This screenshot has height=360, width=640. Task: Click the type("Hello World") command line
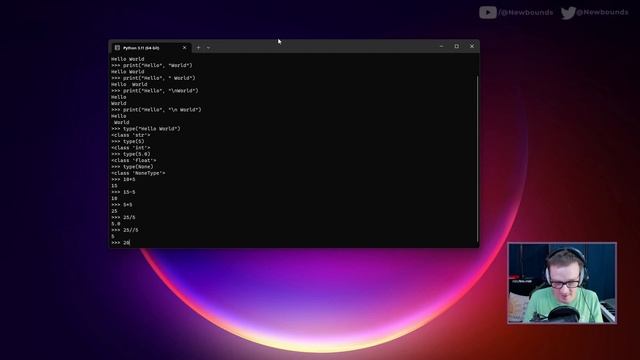(146, 129)
